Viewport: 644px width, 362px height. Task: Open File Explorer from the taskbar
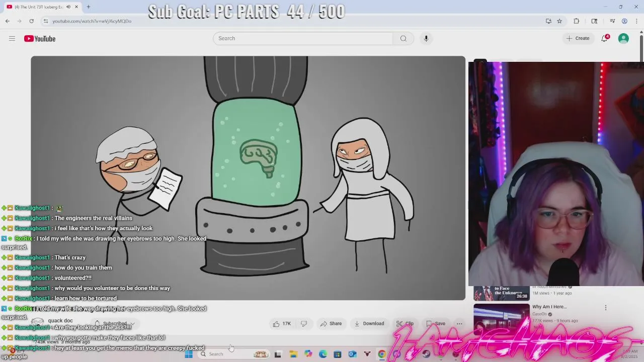coord(293,354)
